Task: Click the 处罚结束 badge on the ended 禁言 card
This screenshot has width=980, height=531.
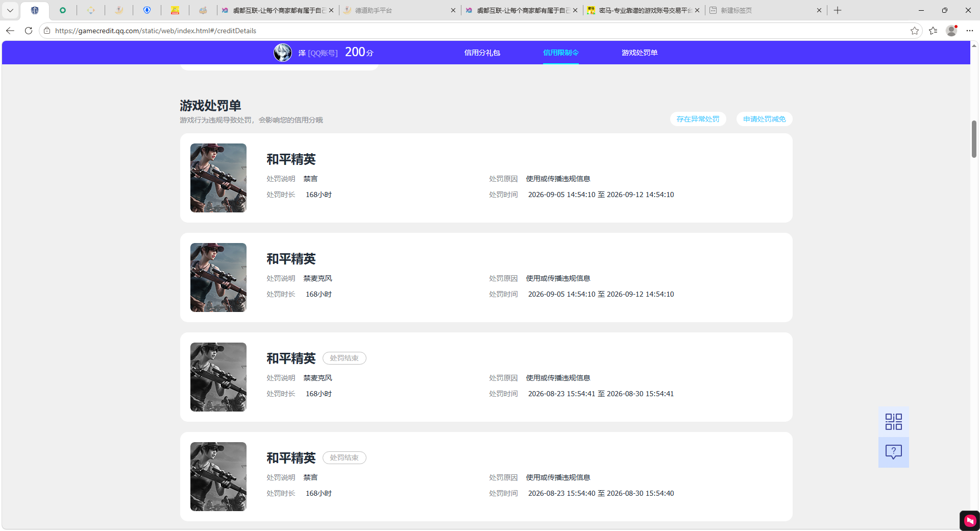Action: pos(344,458)
